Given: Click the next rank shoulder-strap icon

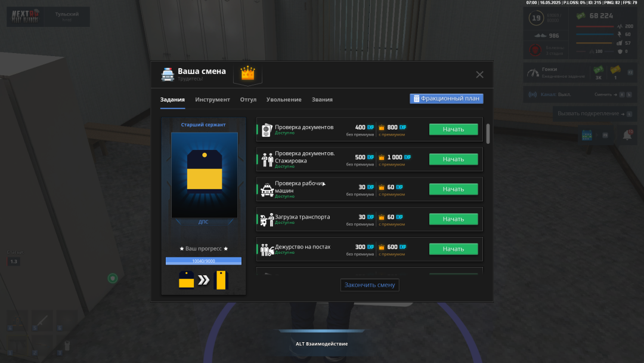Looking at the screenshot, I should click(221, 280).
